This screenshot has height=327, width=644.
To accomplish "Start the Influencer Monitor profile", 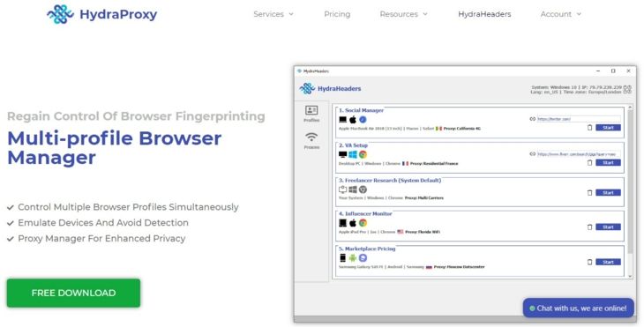I will click(x=608, y=227).
